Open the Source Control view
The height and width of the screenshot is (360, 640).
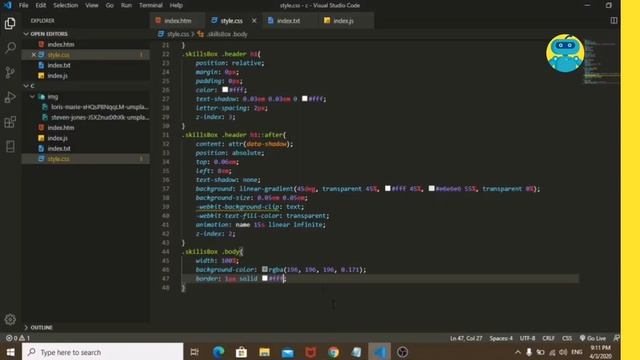tap(10, 72)
